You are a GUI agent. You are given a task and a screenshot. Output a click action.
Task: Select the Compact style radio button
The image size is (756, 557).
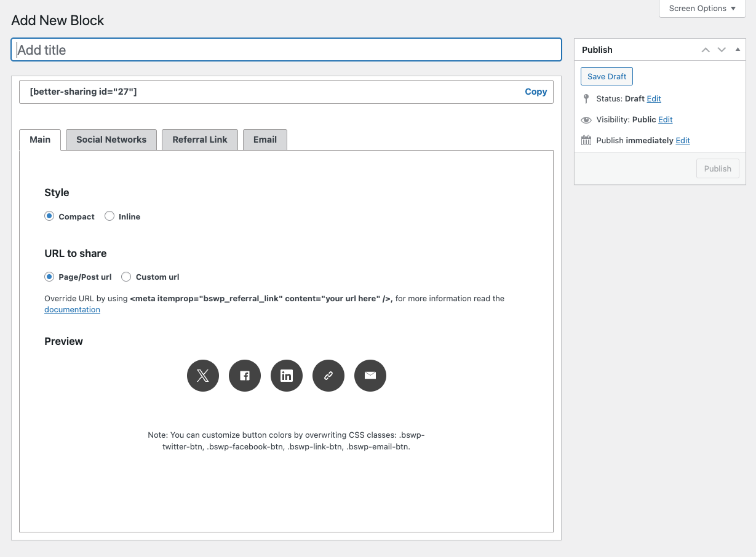coord(49,216)
